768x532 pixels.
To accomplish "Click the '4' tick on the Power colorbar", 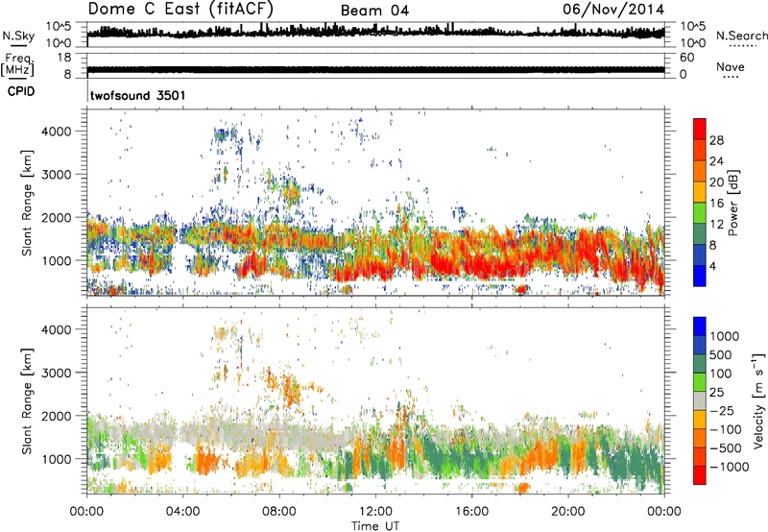I will 712,266.
